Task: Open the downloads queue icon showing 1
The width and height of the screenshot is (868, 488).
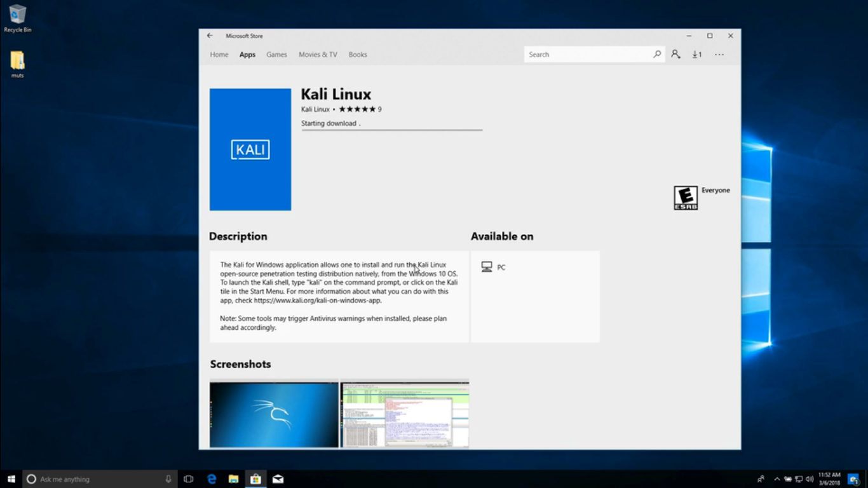Action: pyautogui.click(x=696, y=54)
